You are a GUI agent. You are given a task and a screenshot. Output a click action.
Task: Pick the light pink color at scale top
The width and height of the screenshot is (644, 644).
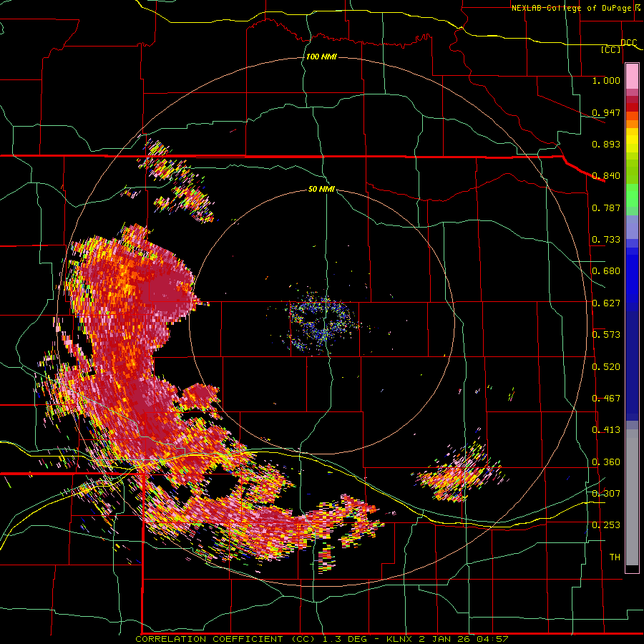[632, 77]
